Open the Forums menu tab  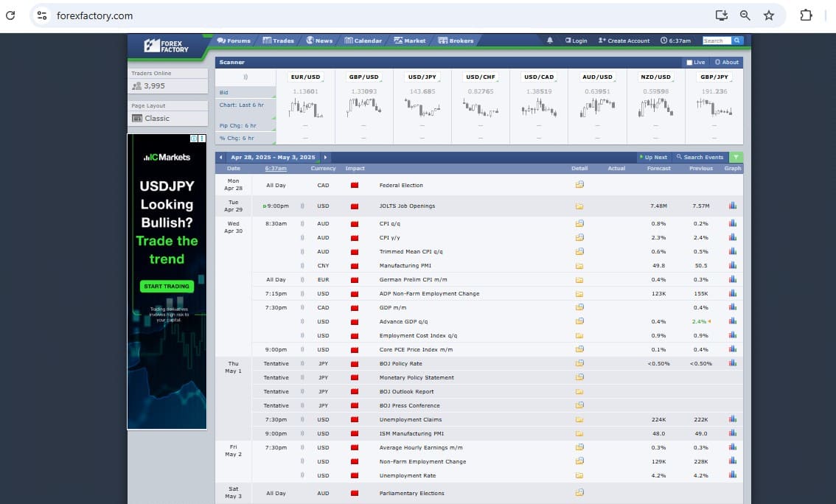pos(234,41)
